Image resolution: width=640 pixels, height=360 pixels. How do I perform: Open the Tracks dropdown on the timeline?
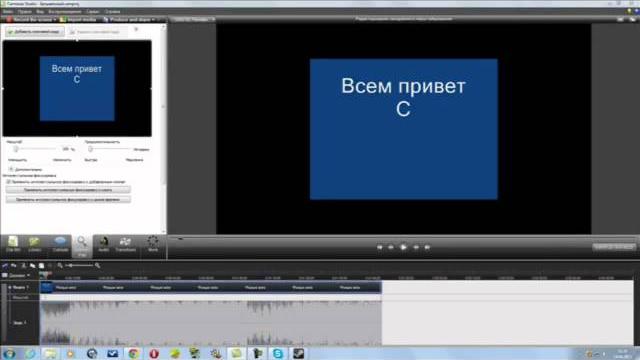tap(17, 276)
